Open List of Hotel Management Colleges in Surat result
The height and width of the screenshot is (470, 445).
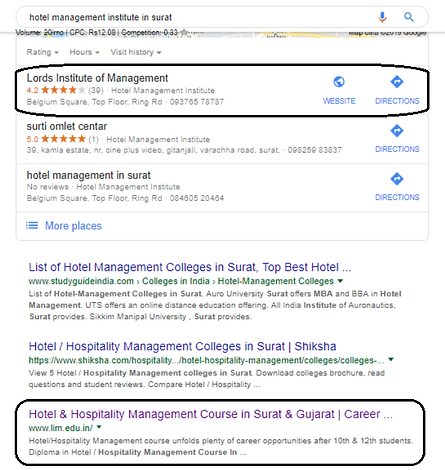click(190, 267)
